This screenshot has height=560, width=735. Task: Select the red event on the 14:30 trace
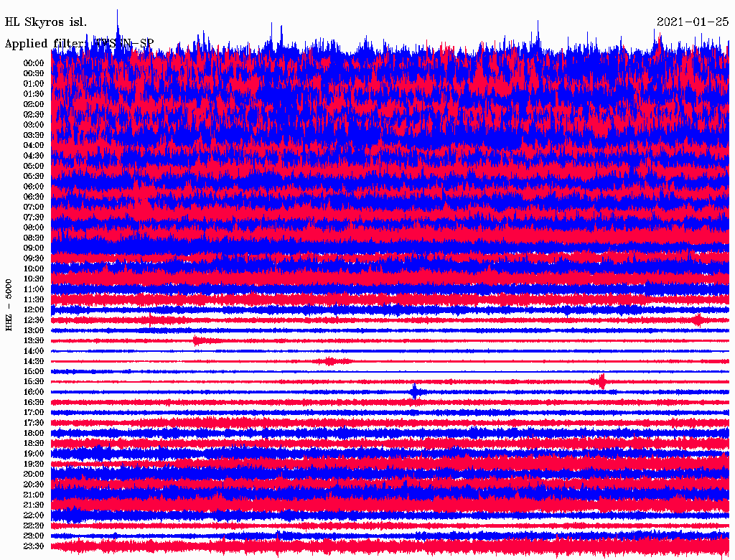(330, 360)
